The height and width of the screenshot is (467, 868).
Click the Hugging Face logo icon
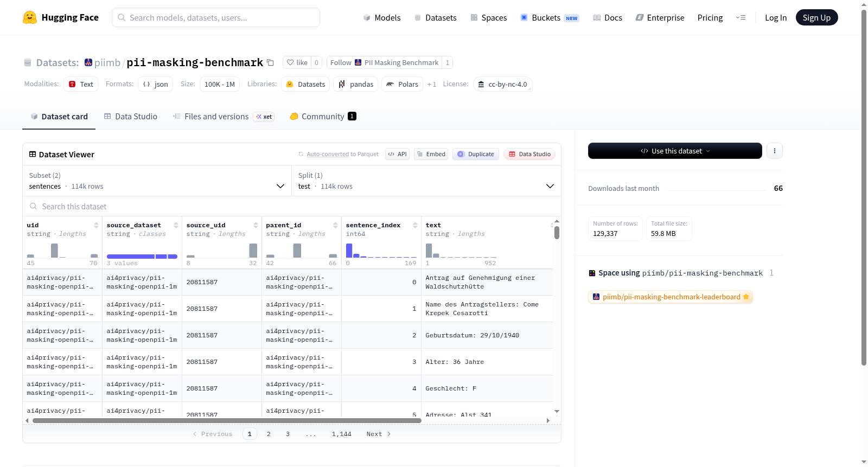(30, 17)
